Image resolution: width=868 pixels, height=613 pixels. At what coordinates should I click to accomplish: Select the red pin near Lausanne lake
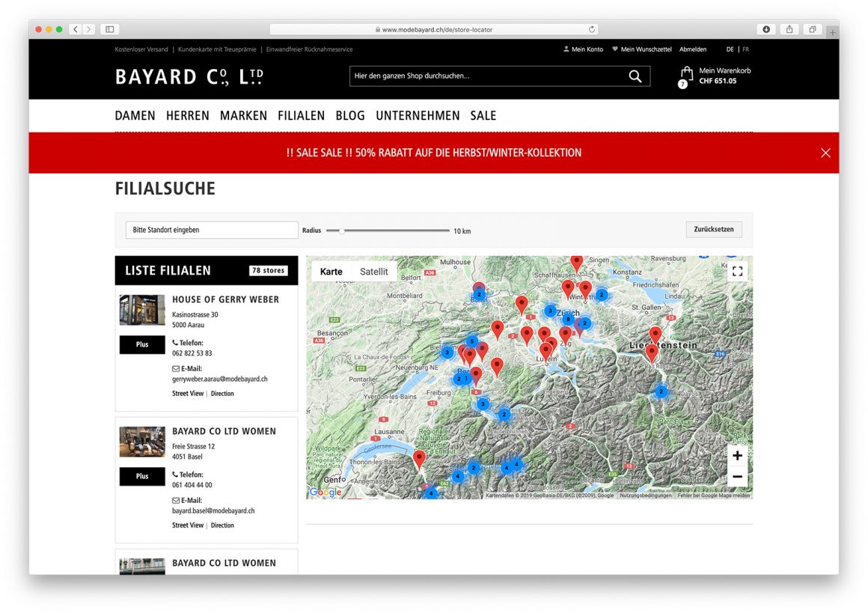pos(420,460)
